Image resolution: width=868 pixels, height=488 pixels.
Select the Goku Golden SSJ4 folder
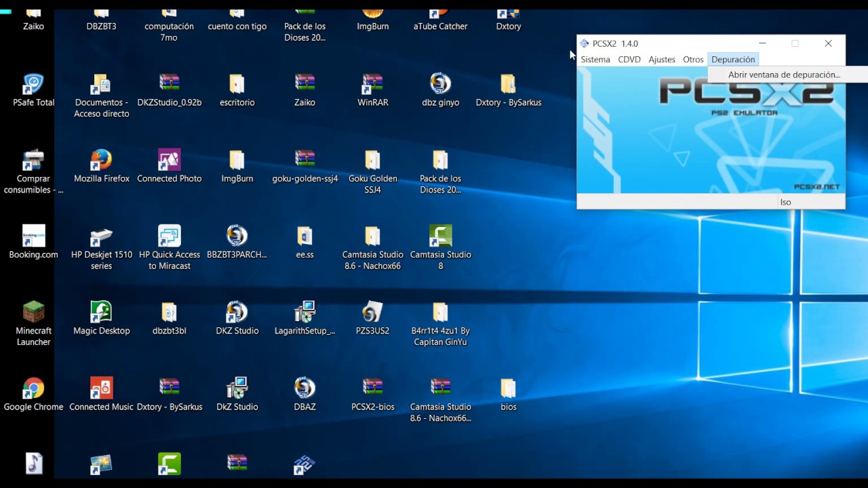(373, 172)
